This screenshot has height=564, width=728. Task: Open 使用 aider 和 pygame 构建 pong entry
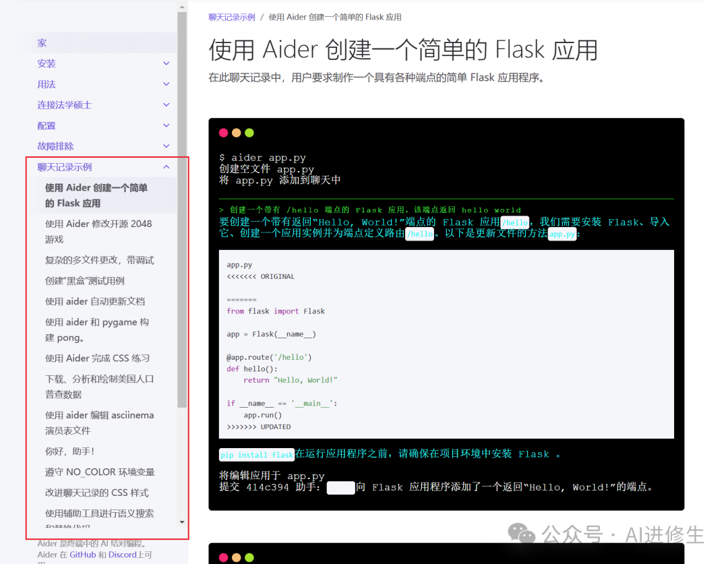(97, 330)
